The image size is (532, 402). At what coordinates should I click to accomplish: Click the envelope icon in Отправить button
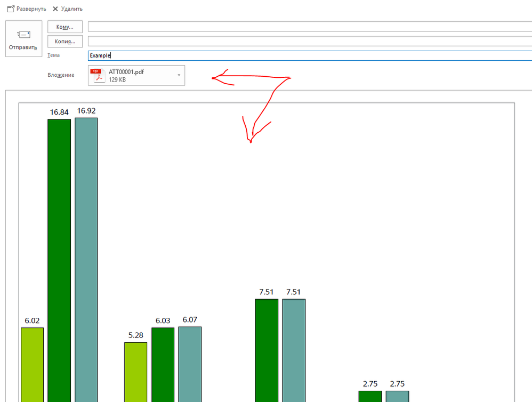click(24, 34)
